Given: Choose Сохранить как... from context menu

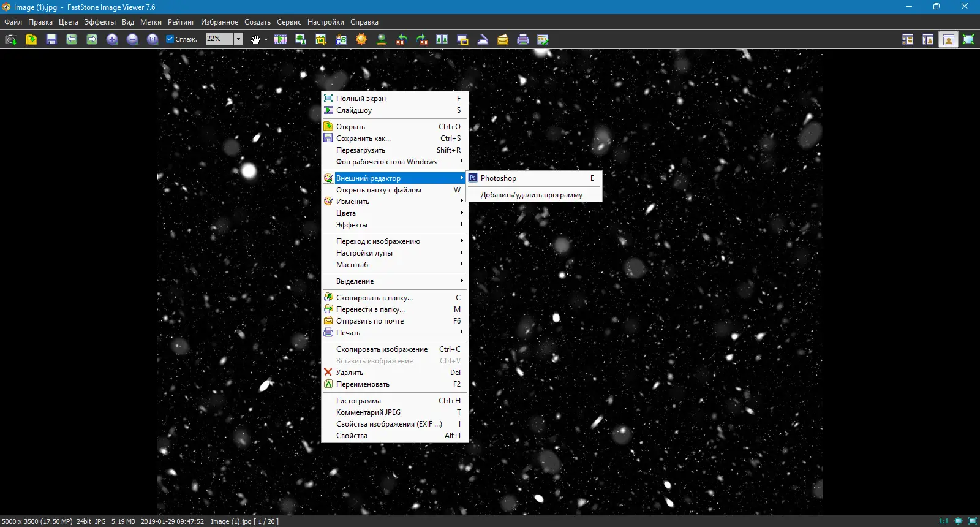Looking at the screenshot, I should [394, 138].
